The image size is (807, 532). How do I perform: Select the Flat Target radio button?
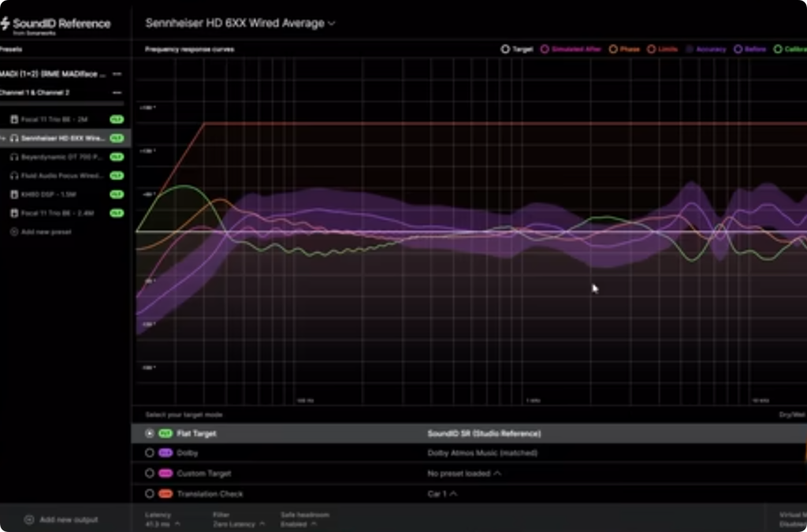click(x=150, y=433)
